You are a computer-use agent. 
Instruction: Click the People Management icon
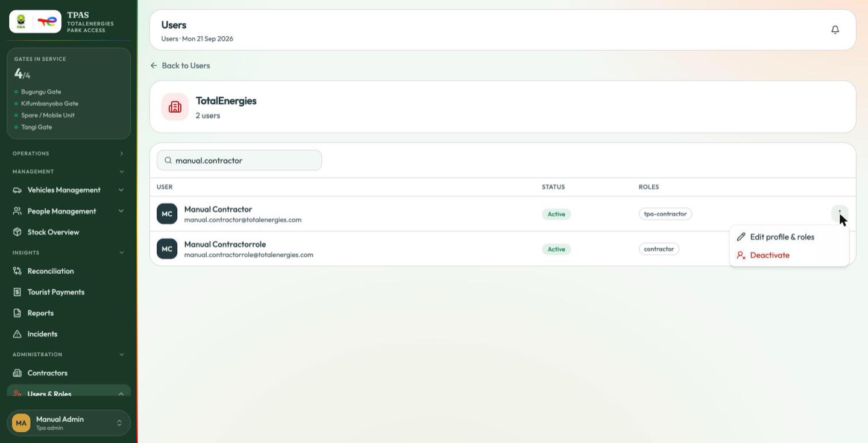pos(17,211)
